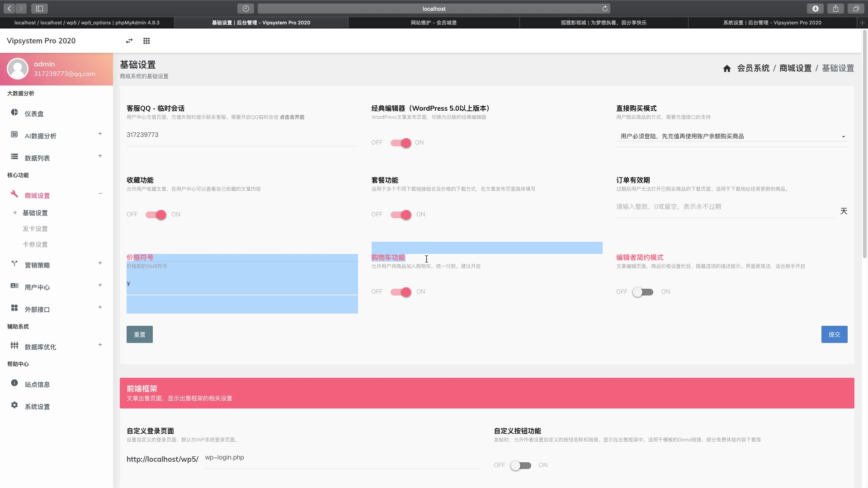The width and height of the screenshot is (868, 488).
Task: Click the 站点信息 info icon
Action: [14, 383]
